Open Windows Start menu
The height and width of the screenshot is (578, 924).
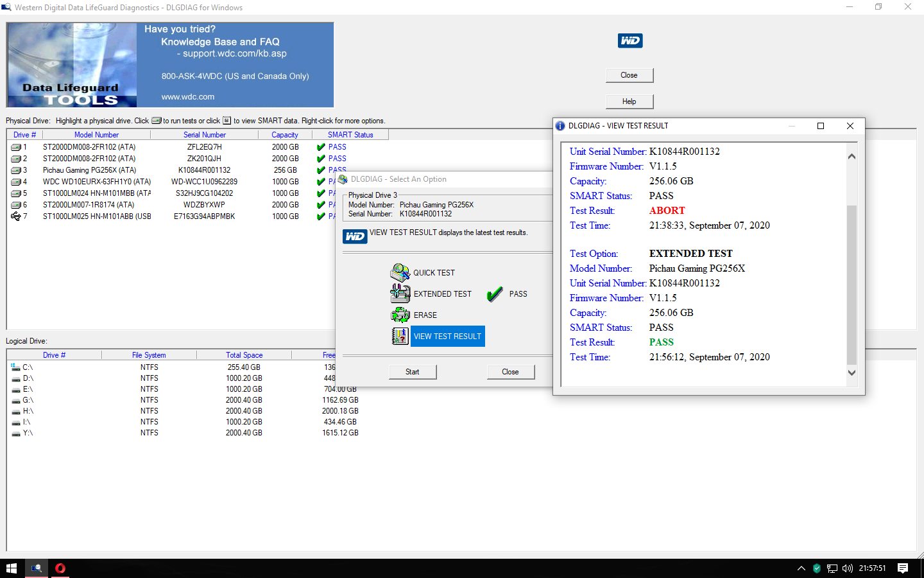click(12, 568)
